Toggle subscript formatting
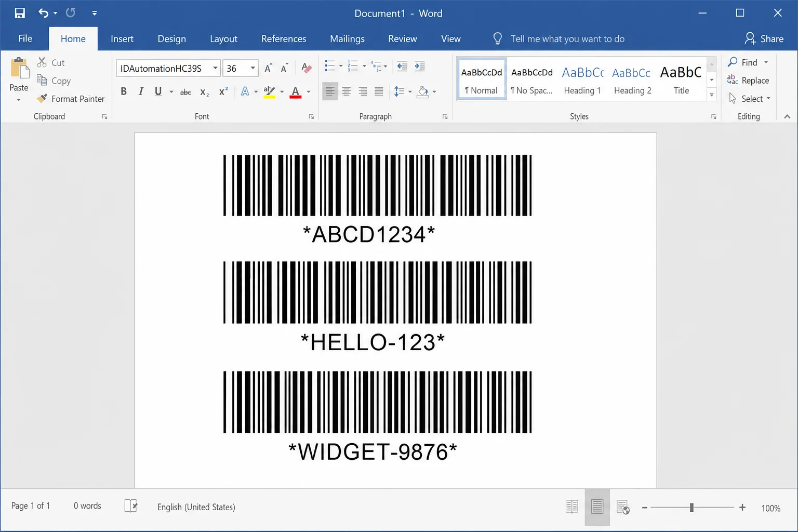The height and width of the screenshot is (532, 798). (x=205, y=92)
